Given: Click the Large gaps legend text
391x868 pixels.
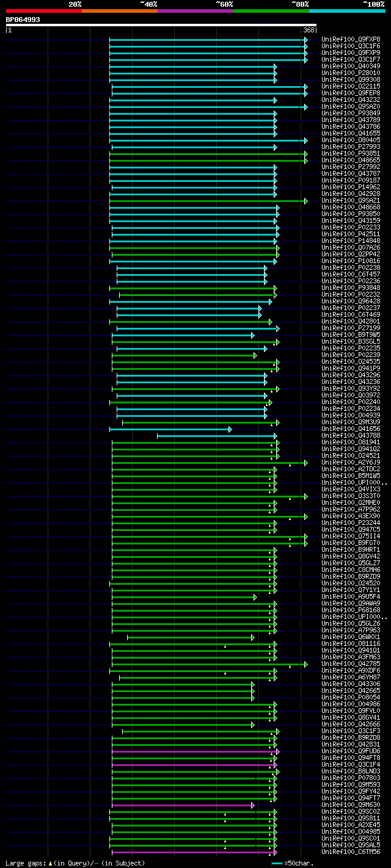Looking at the screenshot, I should click(x=75, y=863).
